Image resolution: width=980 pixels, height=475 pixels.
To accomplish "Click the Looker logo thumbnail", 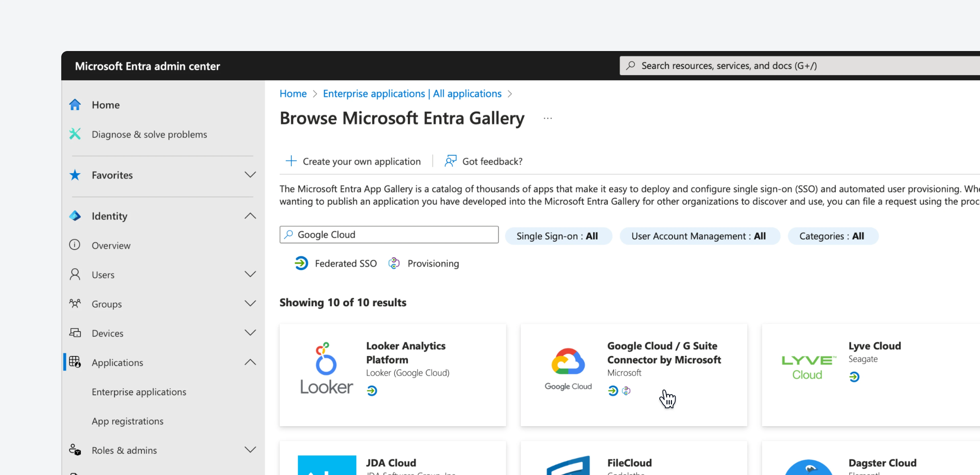I will pos(326,369).
